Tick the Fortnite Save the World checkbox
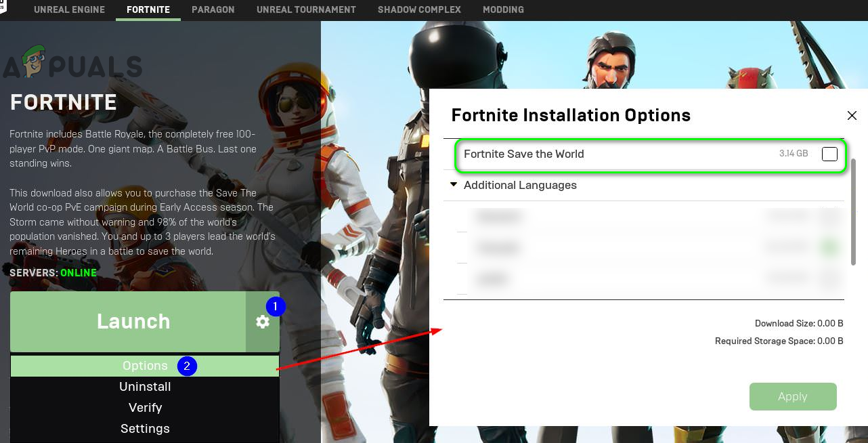The height and width of the screenshot is (443, 868). (x=829, y=154)
